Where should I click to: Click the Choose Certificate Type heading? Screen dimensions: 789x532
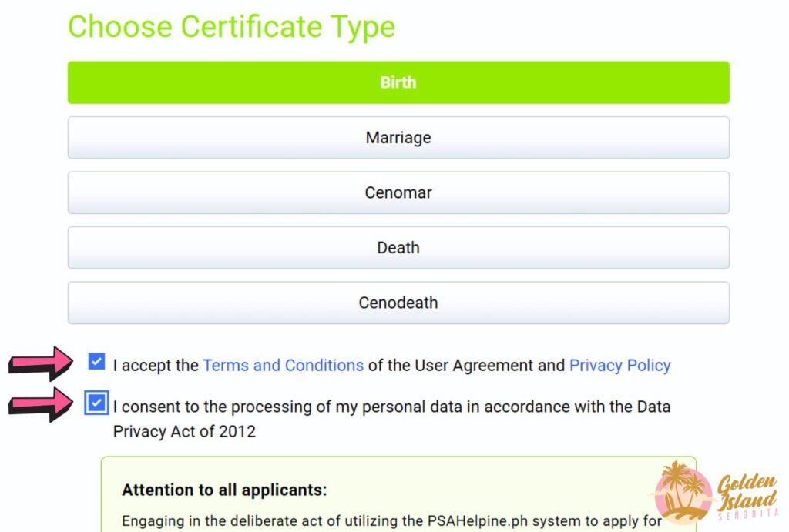point(232,26)
